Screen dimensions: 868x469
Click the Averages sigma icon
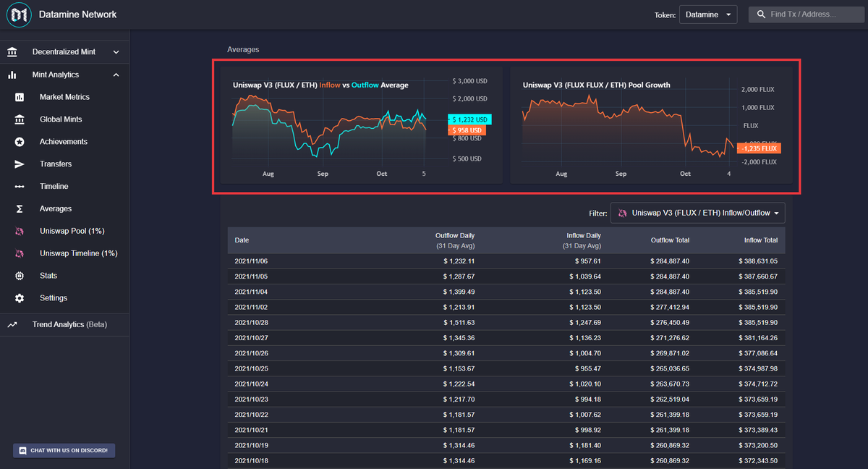click(20, 208)
